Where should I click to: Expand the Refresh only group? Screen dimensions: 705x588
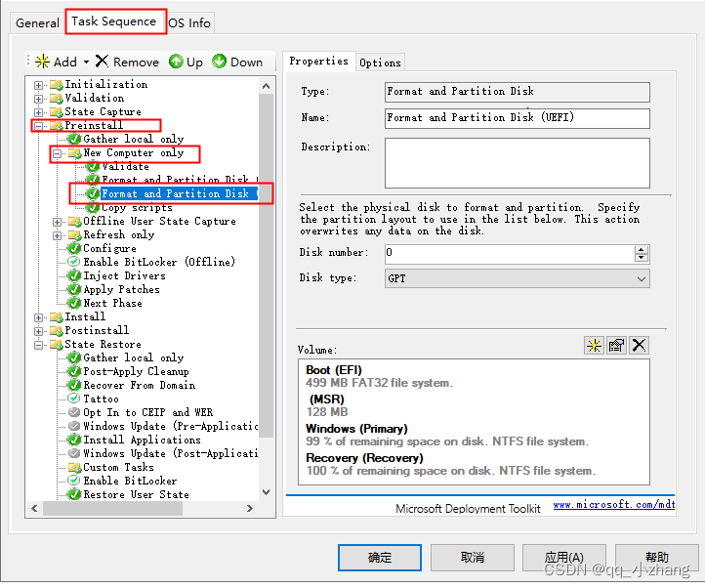57,235
